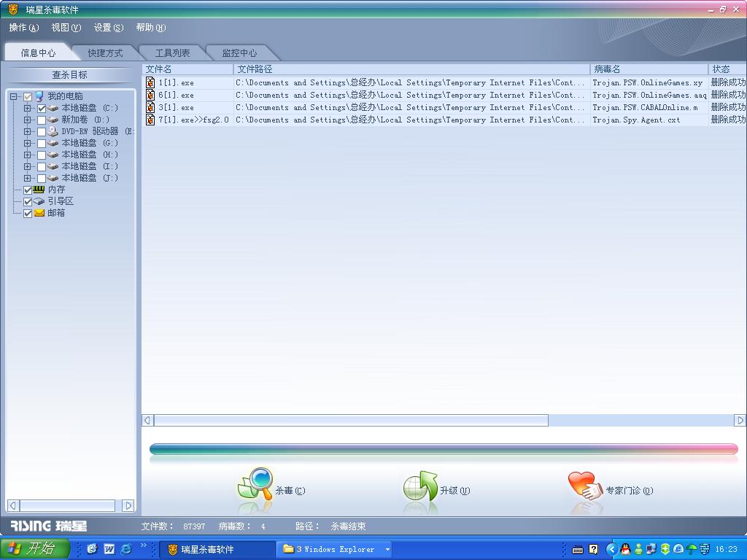Click the hide tray icons arrow
The height and width of the screenshot is (560, 747).
click(612, 549)
